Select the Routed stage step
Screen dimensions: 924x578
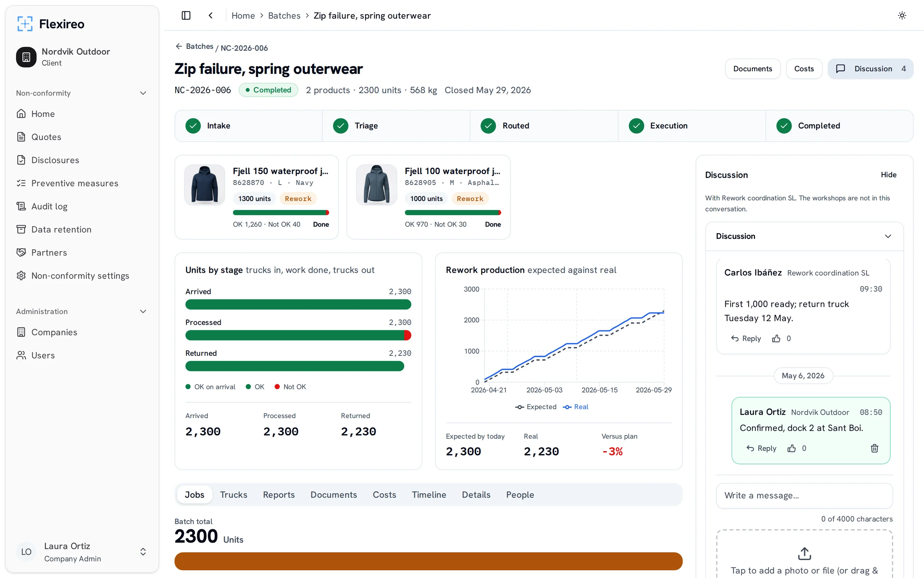tap(544, 126)
